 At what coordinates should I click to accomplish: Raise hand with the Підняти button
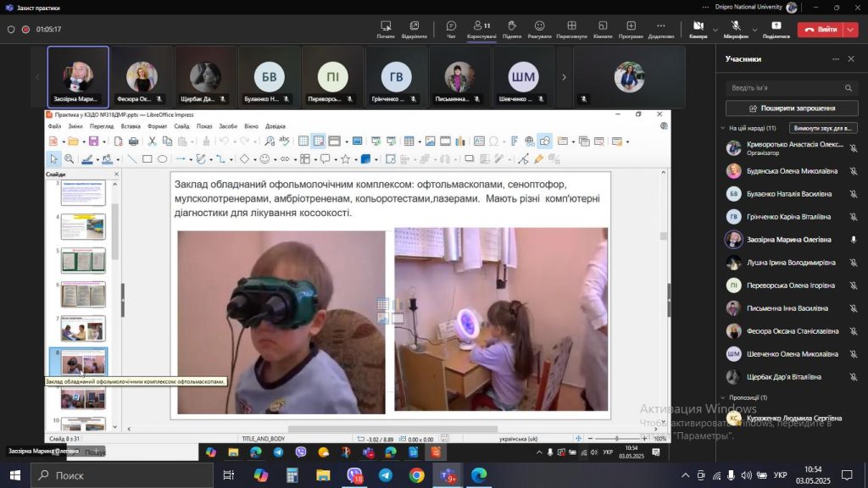(x=511, y=30)
